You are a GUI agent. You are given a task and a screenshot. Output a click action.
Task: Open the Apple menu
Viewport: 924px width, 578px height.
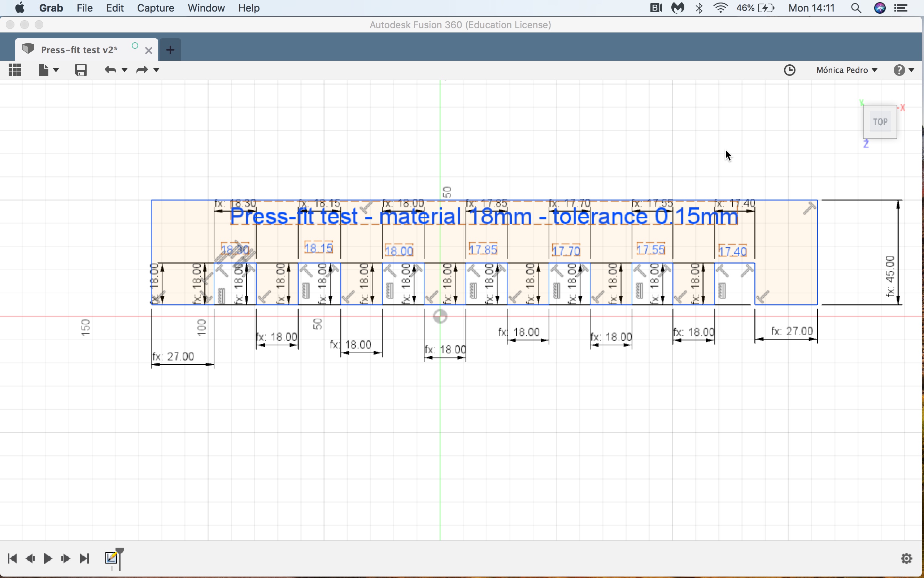19,8
